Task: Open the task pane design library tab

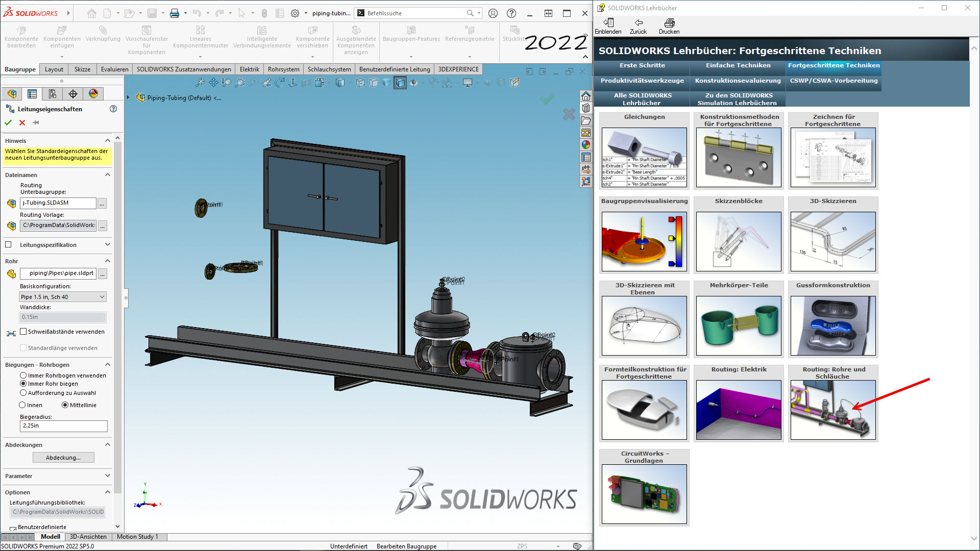Action: point(586,108)
